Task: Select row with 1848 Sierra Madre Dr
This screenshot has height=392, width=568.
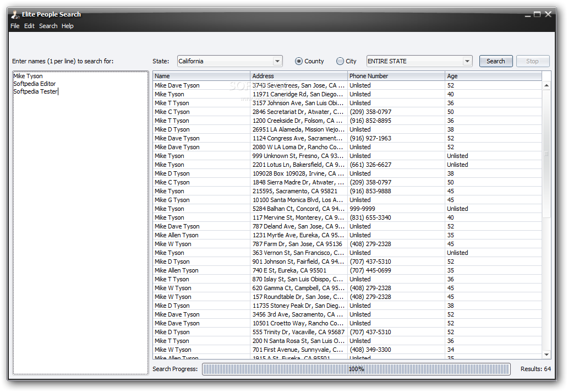Action: point(347,183)
